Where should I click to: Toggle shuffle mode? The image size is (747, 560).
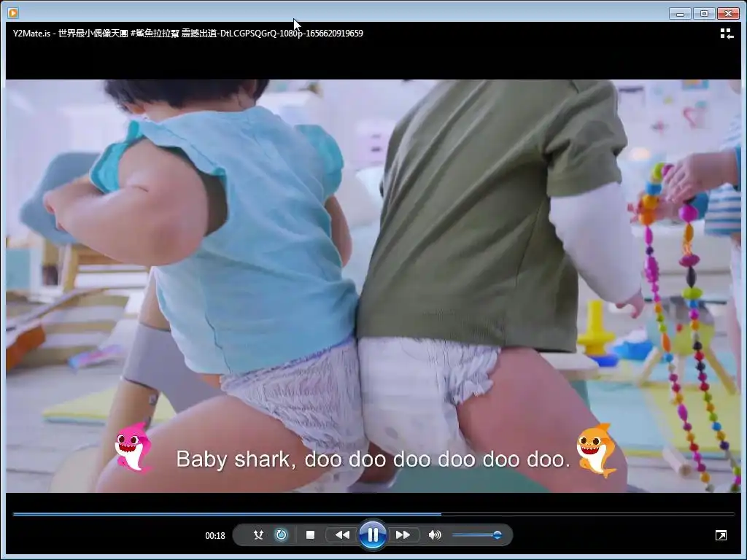pos(258,534)
